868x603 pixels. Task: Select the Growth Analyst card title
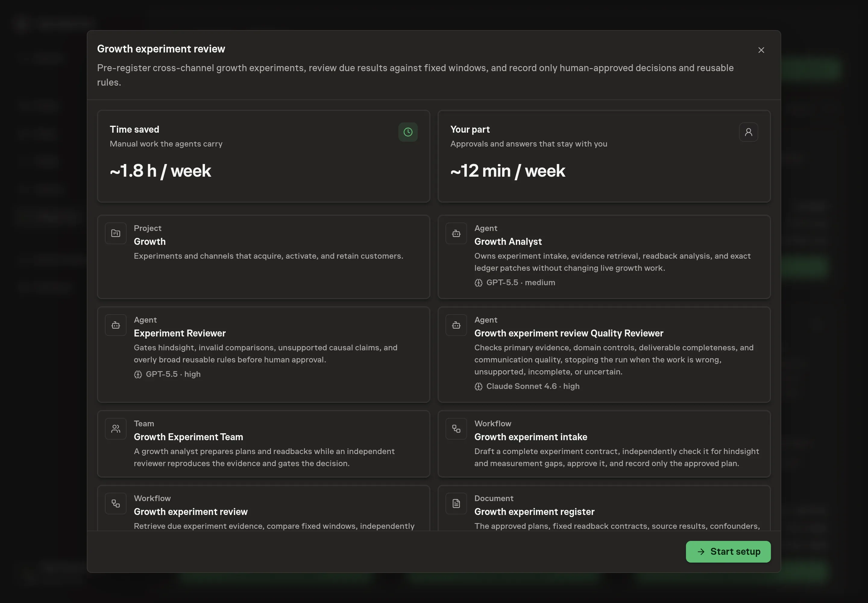pos(508,242)
